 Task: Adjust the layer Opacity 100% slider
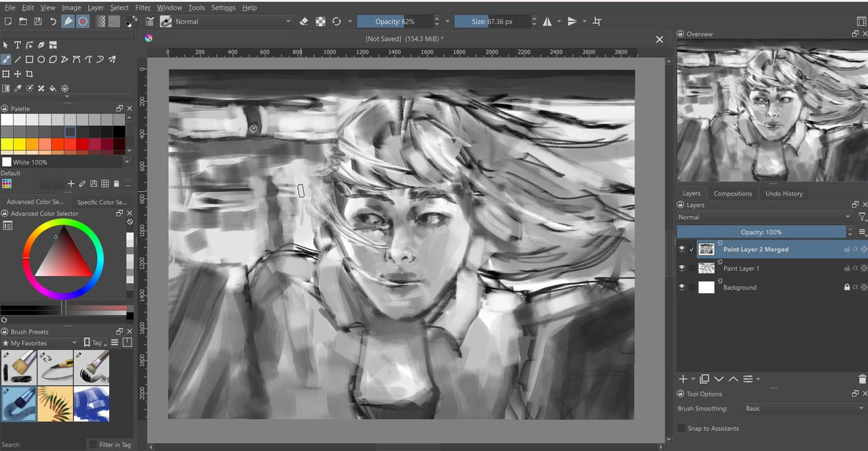761,232
